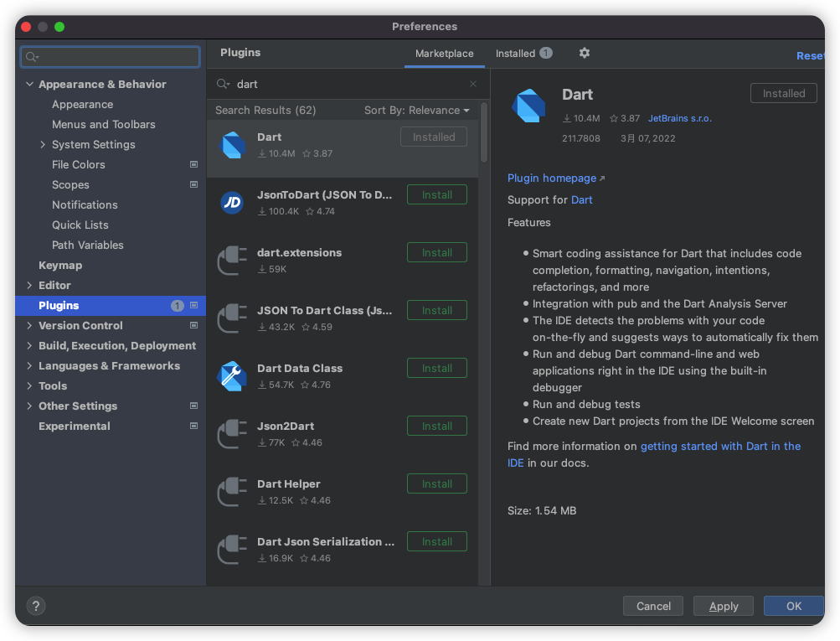Clear the dart search with the X icon
The width and height of the screenshot is (840, 641).
[473, 83]
